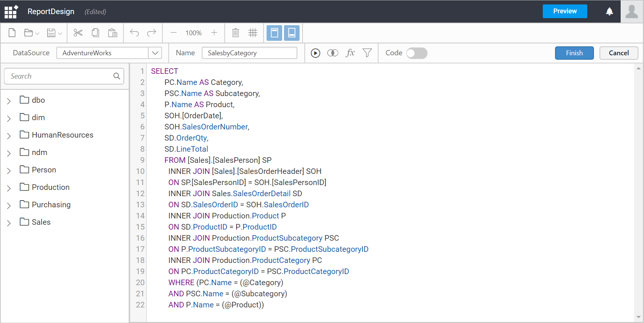644x323 pixels.
Task: Click the Redo arrow icon
Action: (x=152, y=33)
